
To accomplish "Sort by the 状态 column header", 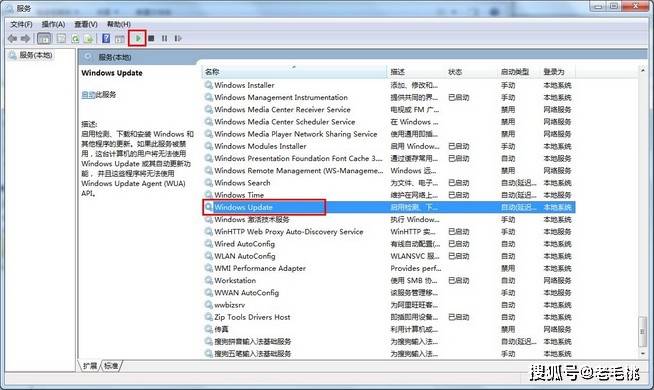I will [x=471, y=72].
